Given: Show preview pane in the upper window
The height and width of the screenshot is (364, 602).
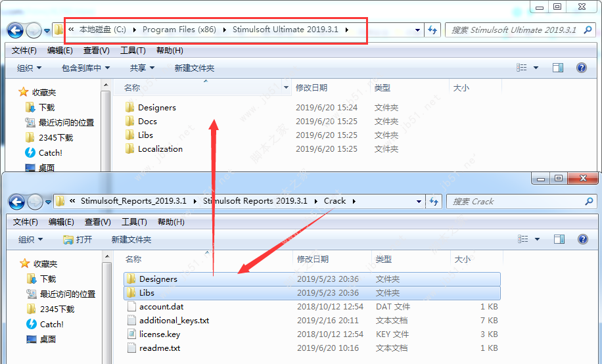Looking at the screenshot, I should point(558,68).
